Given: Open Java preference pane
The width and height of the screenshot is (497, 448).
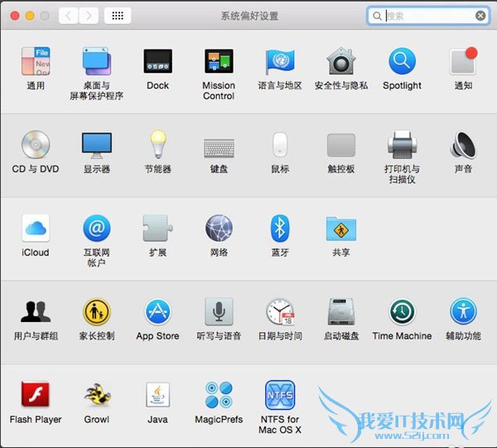Looking at the screenshot, I should pyautogui.click(x=158, y=395).
